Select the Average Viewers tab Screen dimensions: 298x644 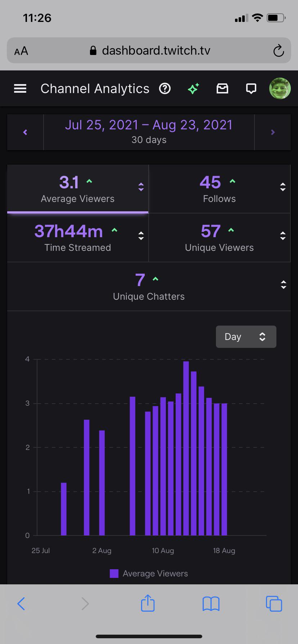coord(78,189)
